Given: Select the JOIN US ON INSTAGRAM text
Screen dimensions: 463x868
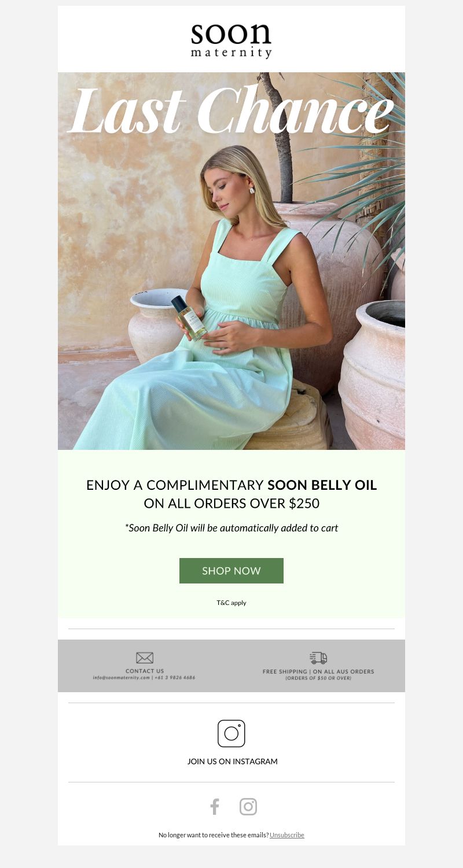Looking at the screenshot, I should point(233,762).
